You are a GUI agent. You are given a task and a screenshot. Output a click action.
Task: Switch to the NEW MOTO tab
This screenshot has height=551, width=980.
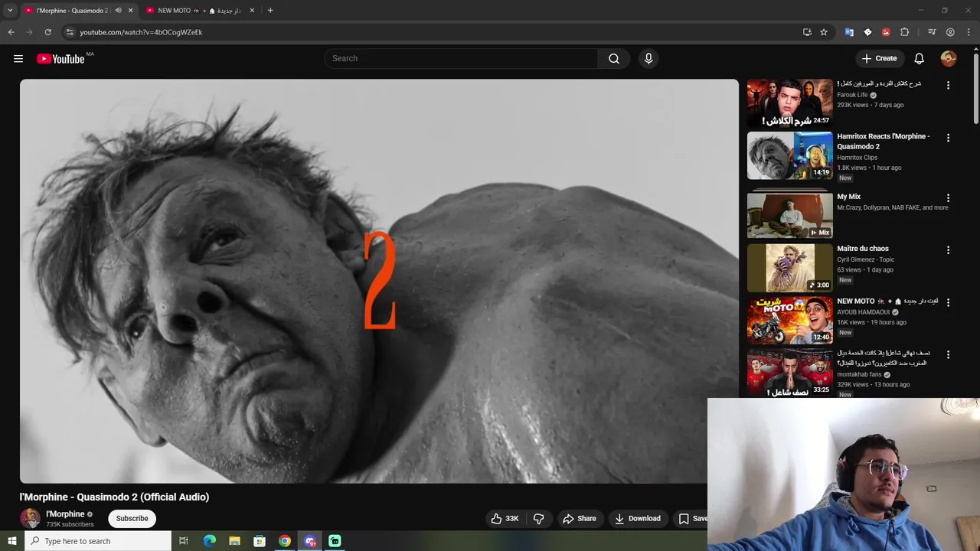(x=200, y=11)
